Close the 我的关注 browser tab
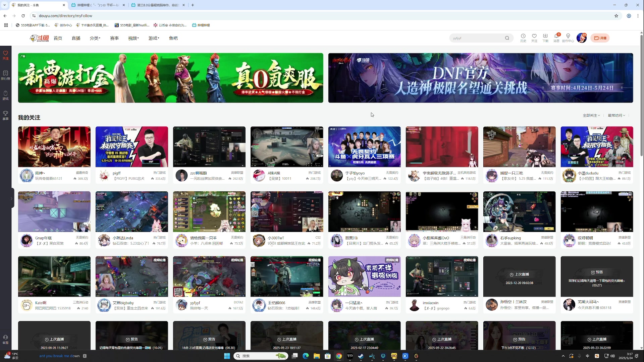Viewport: 644px width, 362px height. click(64, 5)
